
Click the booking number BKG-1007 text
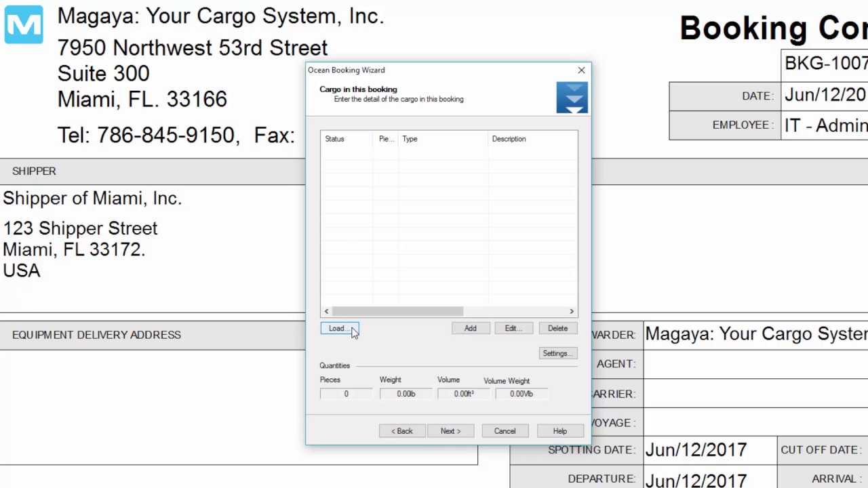pyautogui.click(x=826, y=63)
